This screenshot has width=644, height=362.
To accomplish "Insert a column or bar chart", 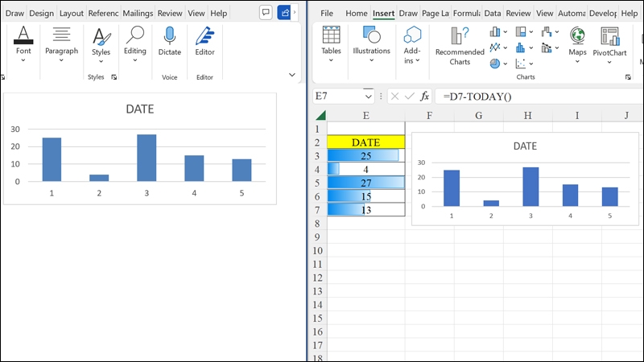I will click(495, 31).
